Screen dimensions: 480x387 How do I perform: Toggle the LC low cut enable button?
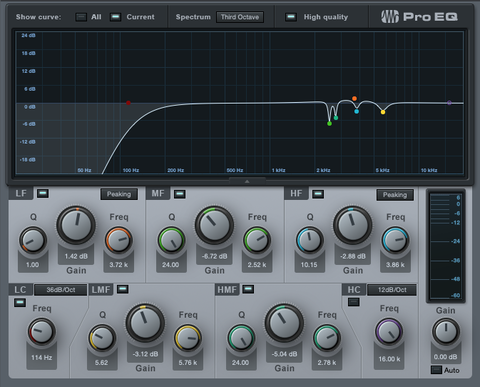(20, 302)
